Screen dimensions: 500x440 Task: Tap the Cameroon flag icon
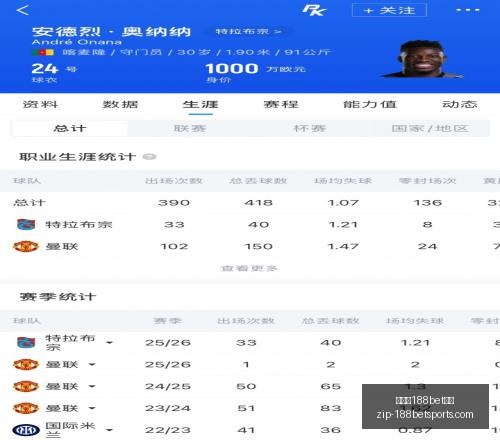coord(43,52)
